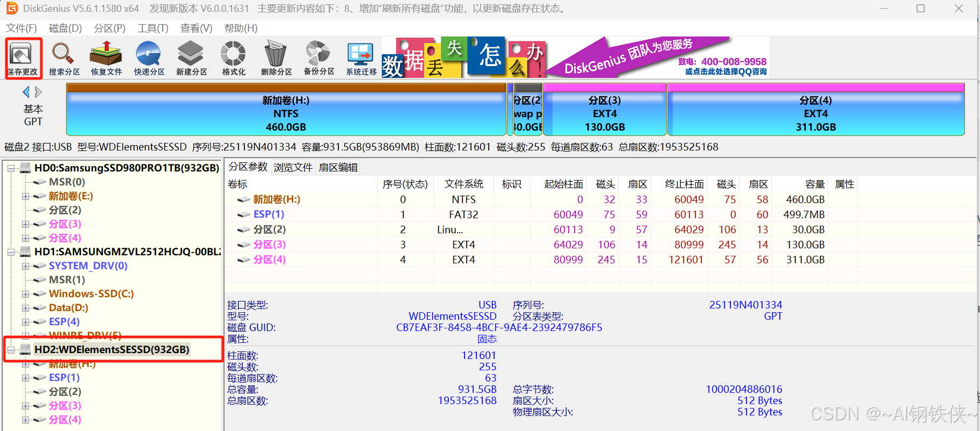Image resolution: width=980 pixels, height=431 pixels.
Task: Select HD1:SAMSUNGMZVL2512HCJQ disk in tree
Action: tap(127, 252)
